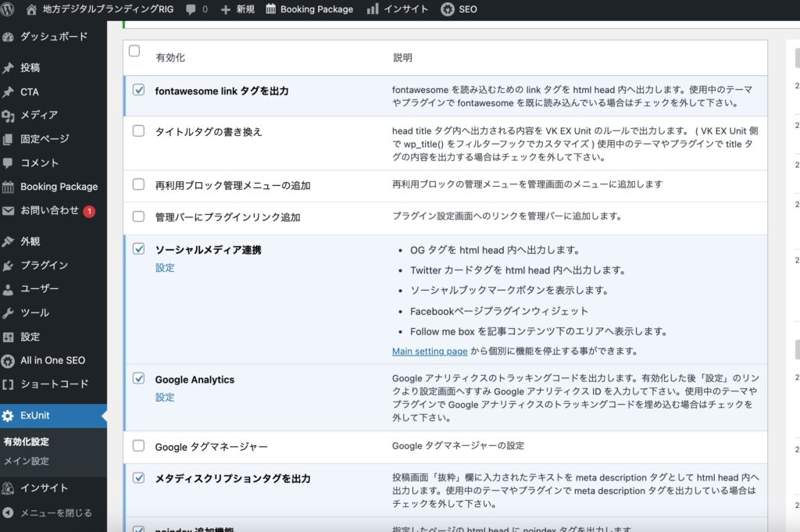Screen dimensions: 800x532
Task: Collapse the sidebar with メニューを閉じる
Action: (55, 513)
